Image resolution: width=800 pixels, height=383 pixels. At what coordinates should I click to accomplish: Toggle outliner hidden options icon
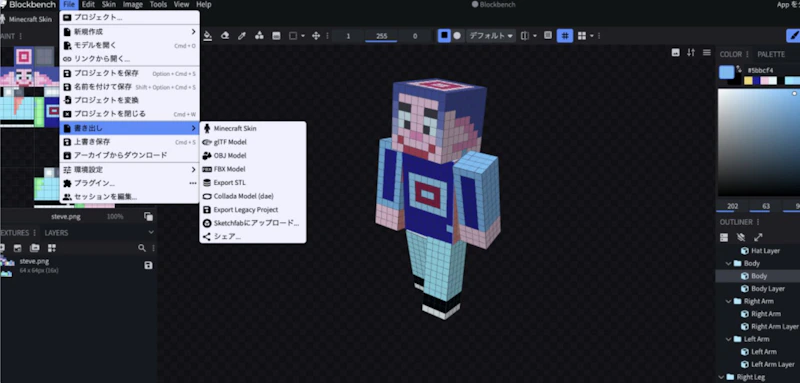pos(741,237)
